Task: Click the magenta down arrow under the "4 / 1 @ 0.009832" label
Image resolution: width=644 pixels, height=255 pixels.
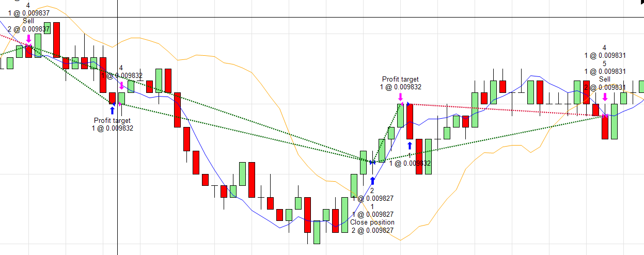Action: tap(121, 85)
